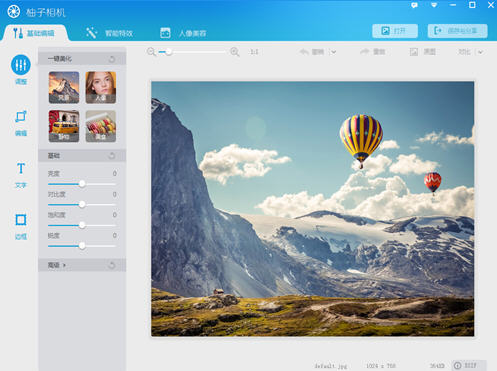Click the zoom out magnifier icon

[x=151, y=52]
